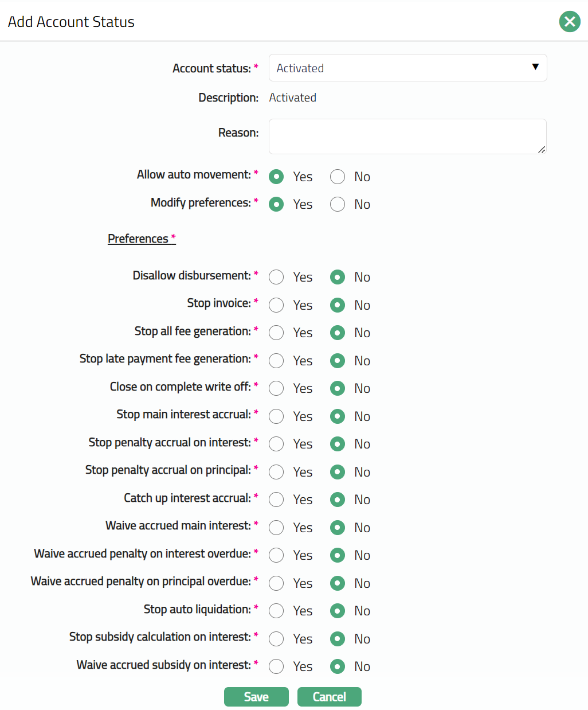
Task: Select Yes for Close on complete write off
Action: pos(276,388)
